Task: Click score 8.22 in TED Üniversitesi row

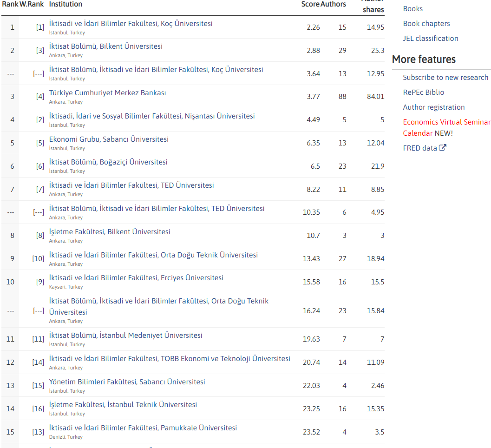Action: (x=313, y=189)
